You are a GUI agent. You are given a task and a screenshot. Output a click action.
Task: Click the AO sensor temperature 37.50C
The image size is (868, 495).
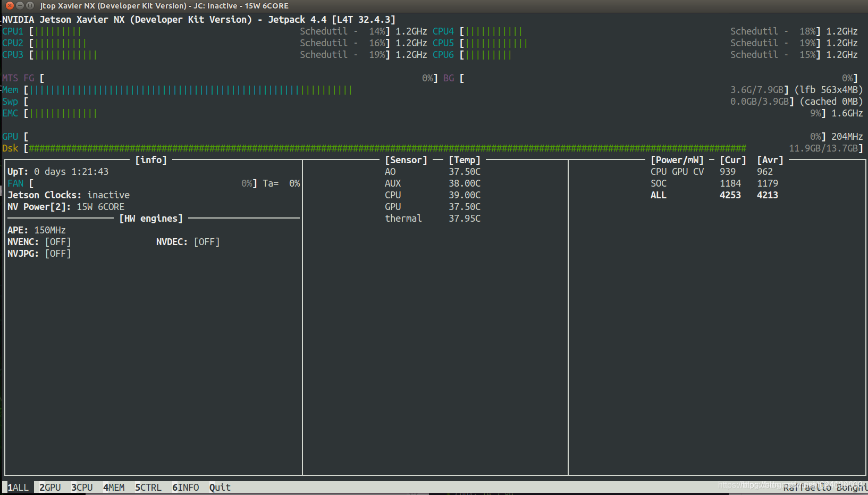pyautogui.click(x=465, y=172)
